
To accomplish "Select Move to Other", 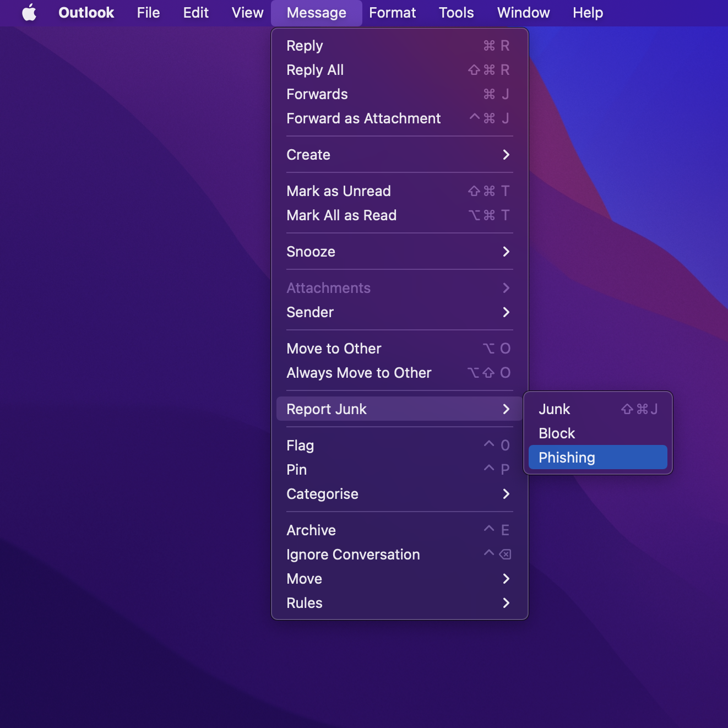I will (400, 349).
